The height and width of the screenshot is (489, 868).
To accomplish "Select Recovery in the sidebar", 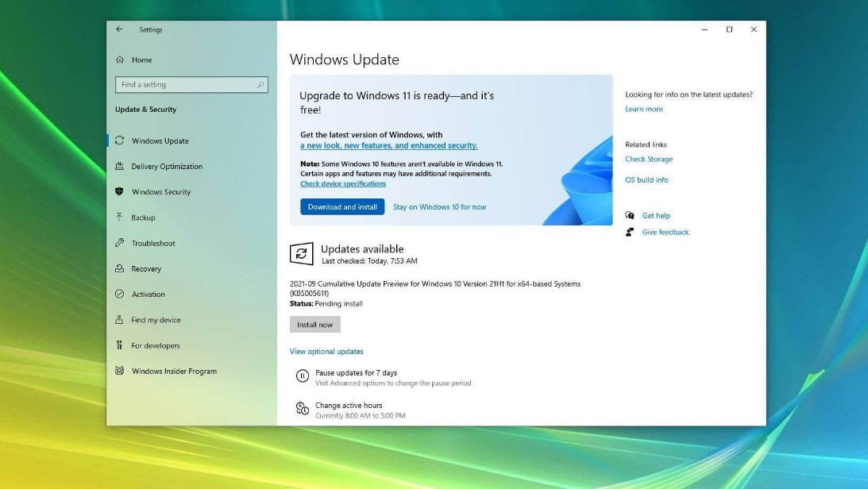I will click(x=146, y=268).
